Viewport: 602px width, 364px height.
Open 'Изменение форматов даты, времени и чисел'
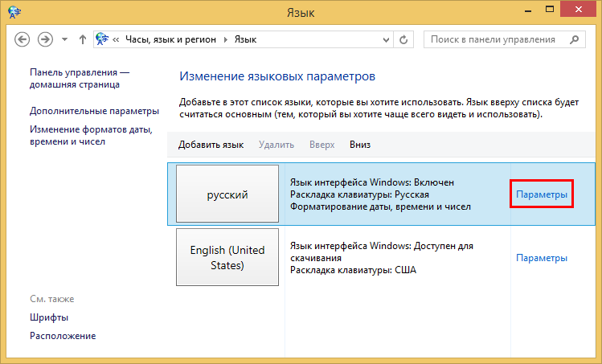(91, 135)
